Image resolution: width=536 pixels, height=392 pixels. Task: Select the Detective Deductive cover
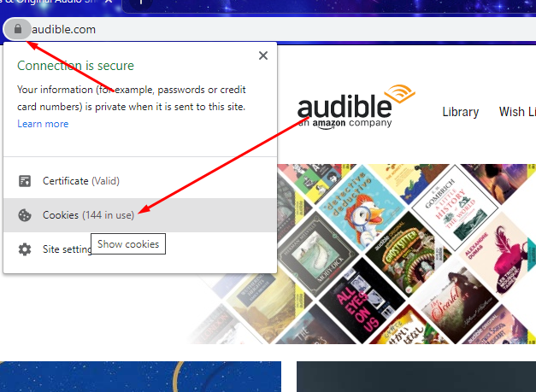360,208
